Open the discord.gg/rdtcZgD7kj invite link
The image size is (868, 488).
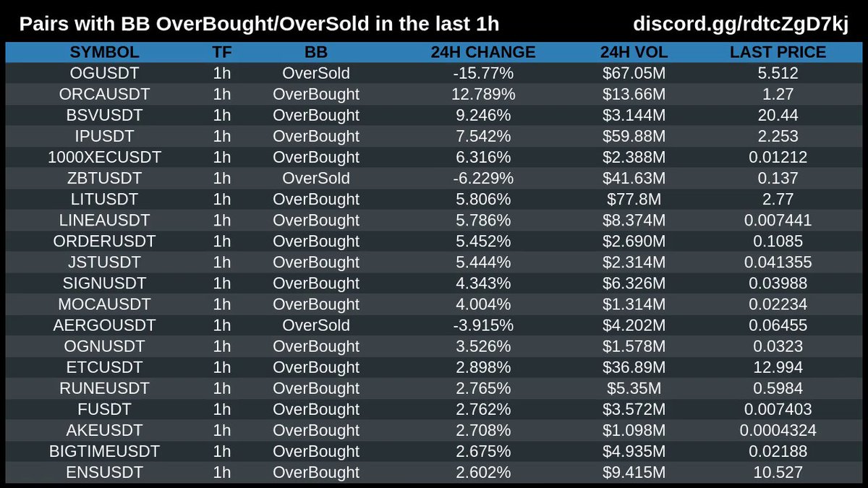click(740, 24)
